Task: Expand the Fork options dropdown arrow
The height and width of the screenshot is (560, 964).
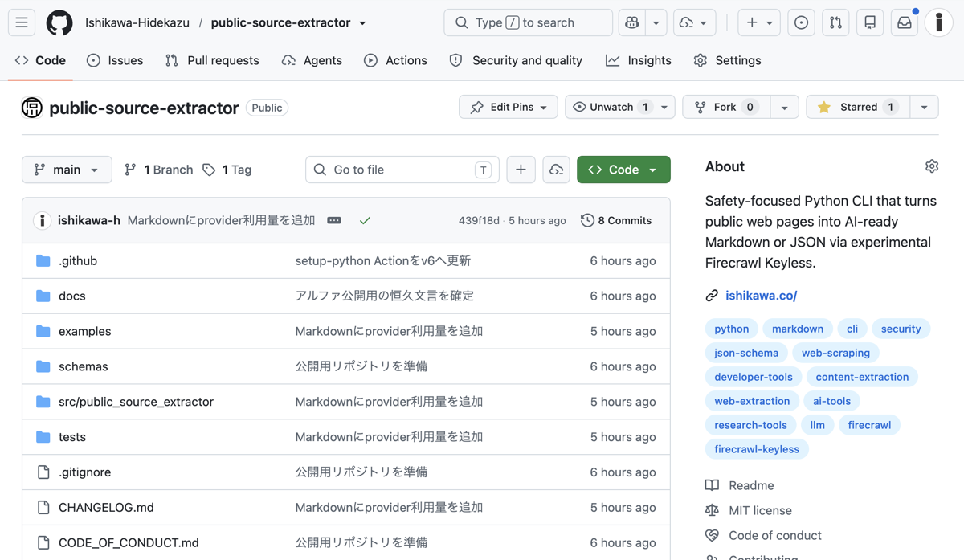Action: tap(784, 107)
